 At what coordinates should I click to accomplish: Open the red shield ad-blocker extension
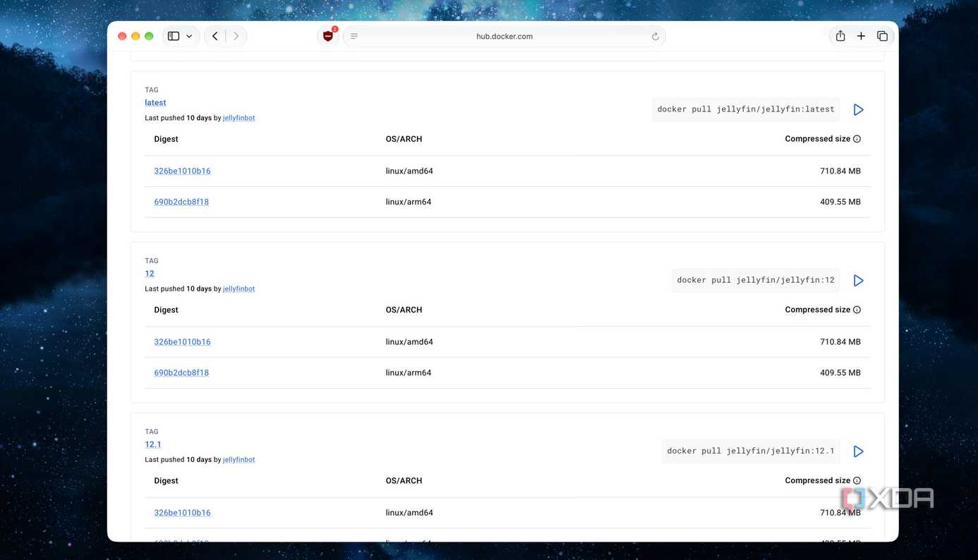(x=328, y=36)
